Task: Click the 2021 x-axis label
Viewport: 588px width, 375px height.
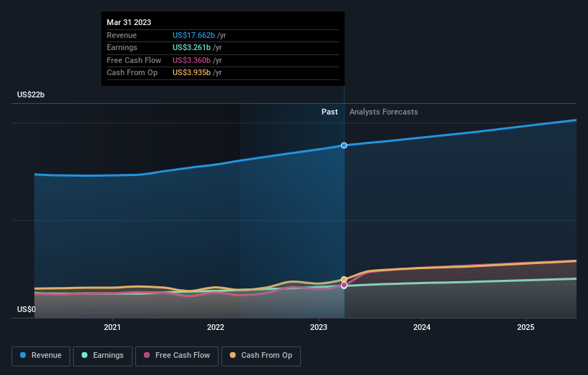Action: [x=112, y=327]
